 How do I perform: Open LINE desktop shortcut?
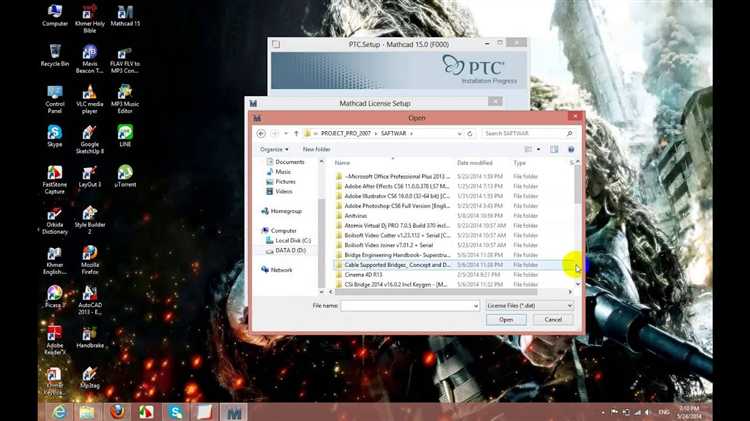(x=125, y=136)
